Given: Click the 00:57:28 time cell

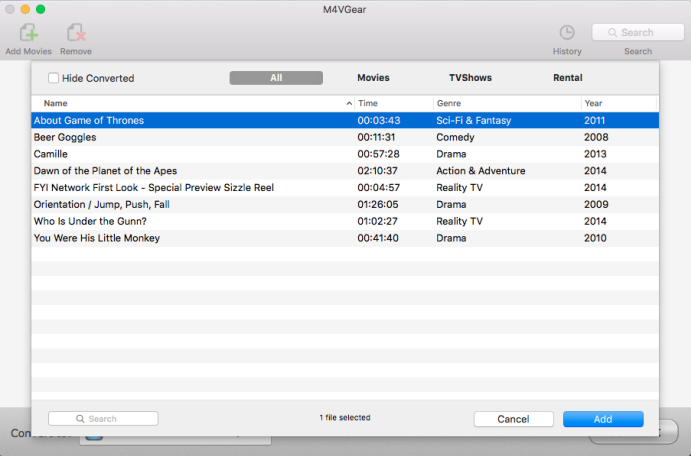Looking at the screenshot, I should (x=378, y=154).
